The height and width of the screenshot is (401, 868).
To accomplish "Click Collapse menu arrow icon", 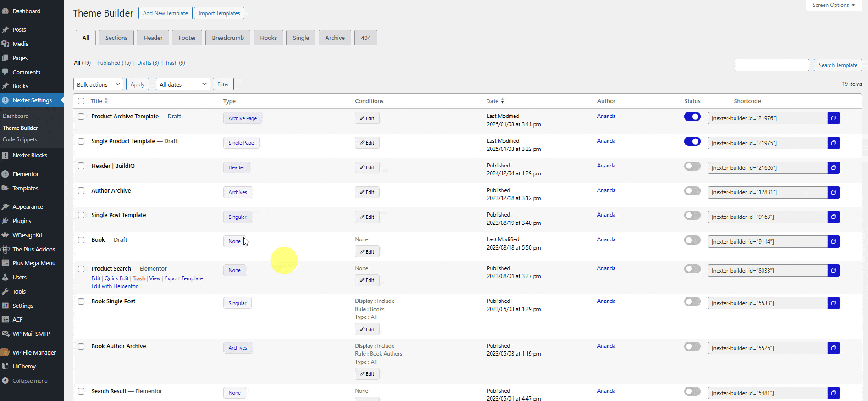I will pyautogui.click(x=6, y=380).
